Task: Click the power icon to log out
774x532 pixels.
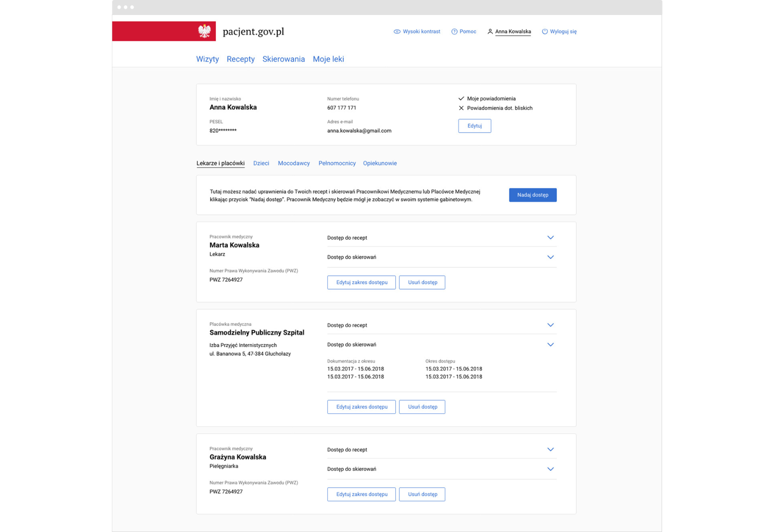Action: pos(545,32)
